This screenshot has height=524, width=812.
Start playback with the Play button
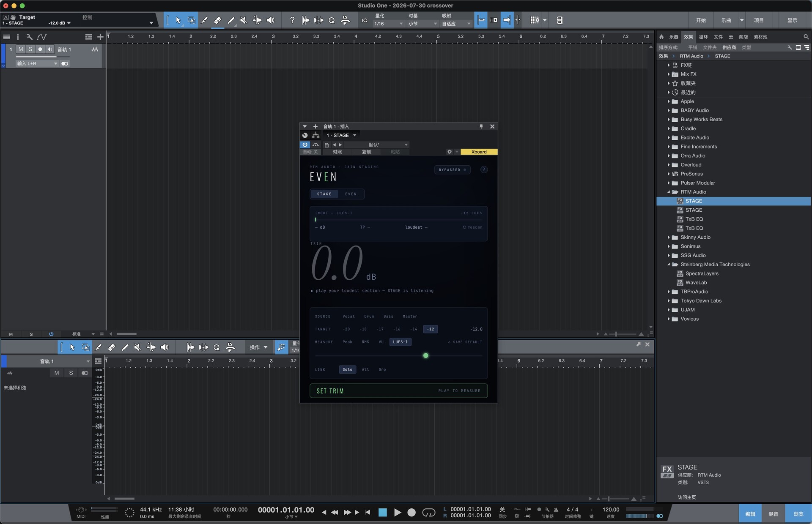[398, 512]
